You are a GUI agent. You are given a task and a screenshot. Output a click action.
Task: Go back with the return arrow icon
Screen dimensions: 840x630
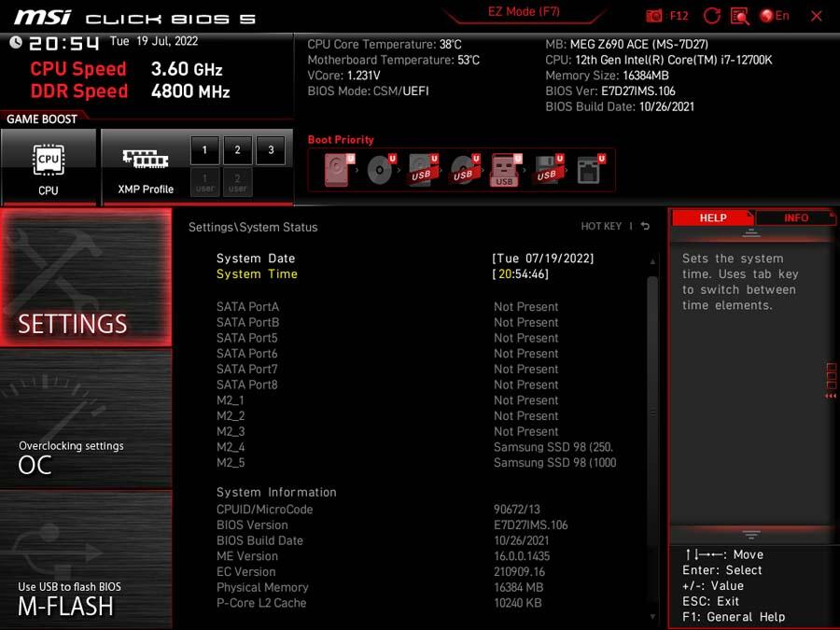[645, 226]
